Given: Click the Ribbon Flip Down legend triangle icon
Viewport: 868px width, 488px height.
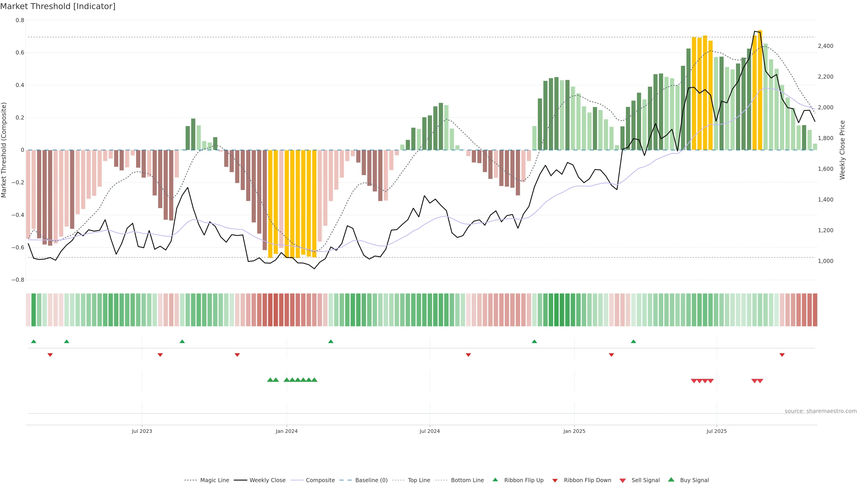Looking at the screenshot, I should tap(555, 480).
